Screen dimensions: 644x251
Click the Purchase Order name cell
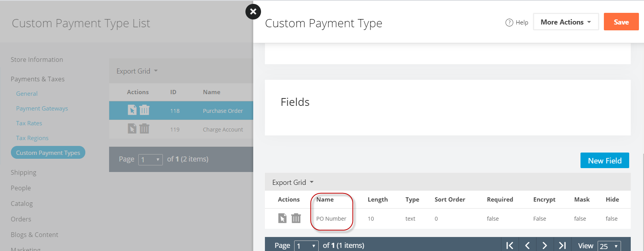[223, 111]
